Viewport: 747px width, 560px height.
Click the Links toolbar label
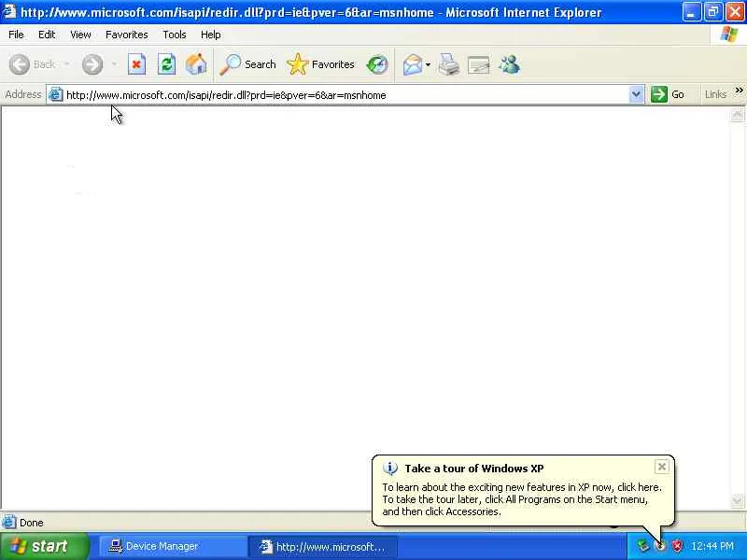click(715, 94)
